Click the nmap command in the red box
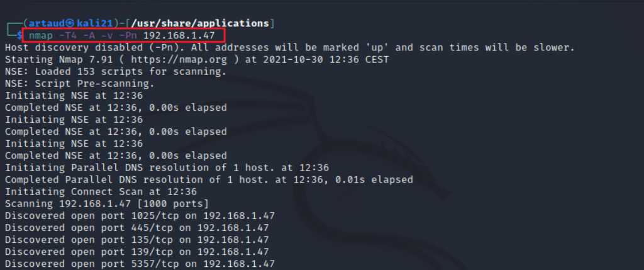This screenshot has height=270, width=644. pyautogui.click(x=122, y=35)
